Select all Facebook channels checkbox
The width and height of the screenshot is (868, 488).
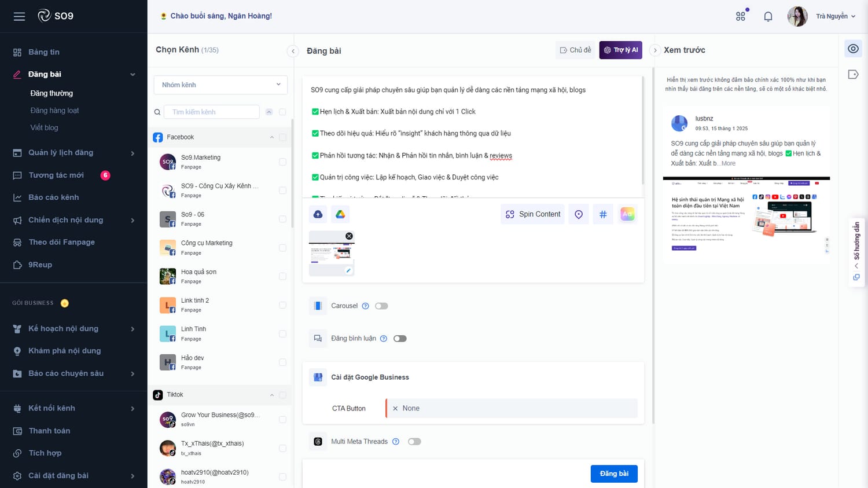[282, 137]
